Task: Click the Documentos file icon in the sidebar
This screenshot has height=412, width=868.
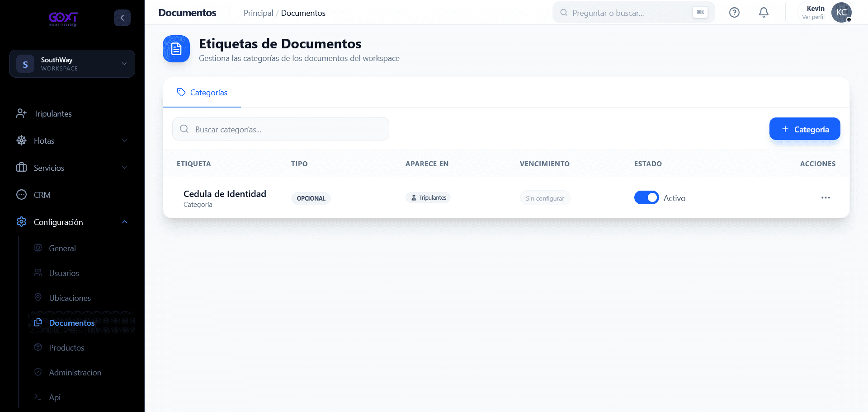Action: point(38,322)
